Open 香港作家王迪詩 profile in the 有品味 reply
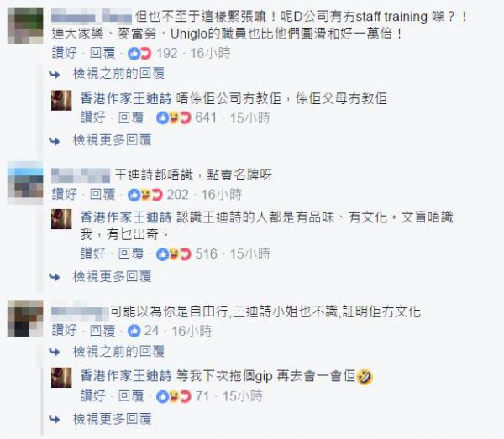This screenshot has height=439, width=504. tap(126, 217)
